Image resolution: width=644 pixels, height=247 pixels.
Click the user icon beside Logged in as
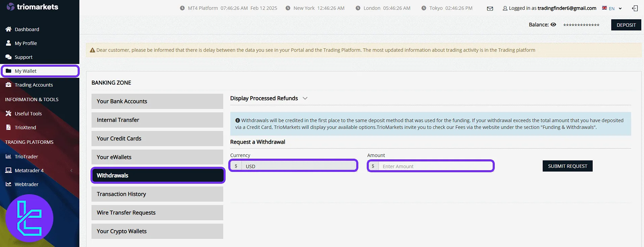pyautogui.click(x=505, y=8)
